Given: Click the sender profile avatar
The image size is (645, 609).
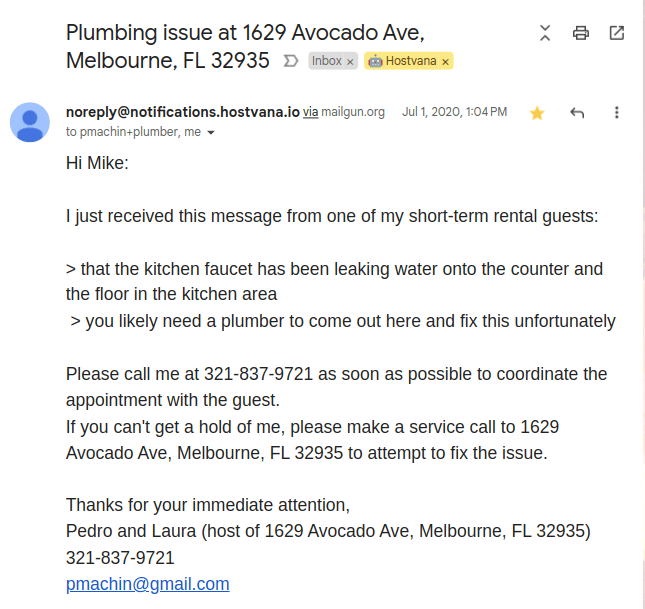Looking at the screenshot, I should pyautogui.click(x=30, y=122).
